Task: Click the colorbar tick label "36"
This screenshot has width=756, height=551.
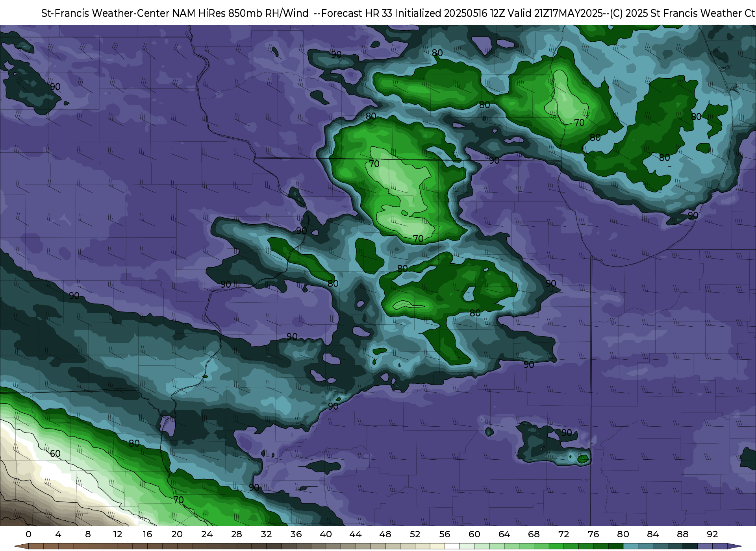Action: (x=296, y=534)
